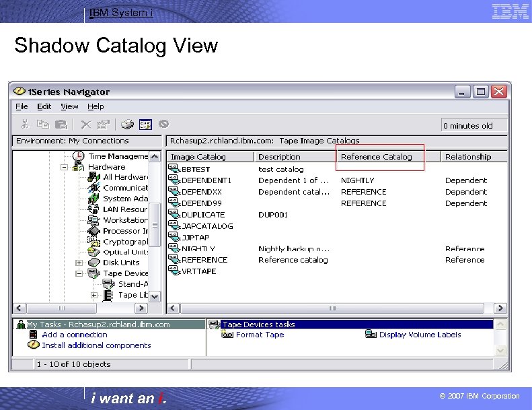Click the Tape Devices tasks header
The image size is (532, 410).
pos(357,324)
